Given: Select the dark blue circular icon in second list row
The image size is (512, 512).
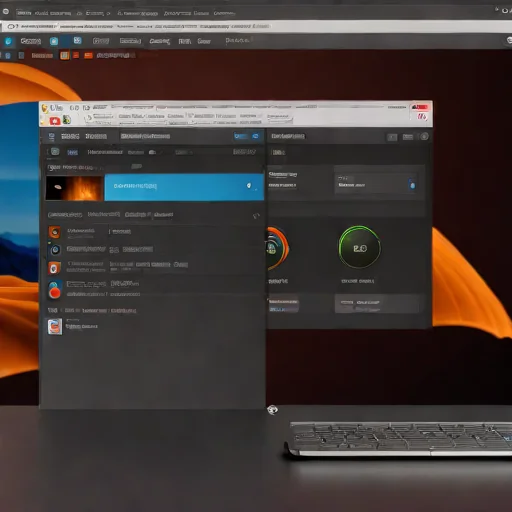Looking at the screenshot, I should [55, 250].
